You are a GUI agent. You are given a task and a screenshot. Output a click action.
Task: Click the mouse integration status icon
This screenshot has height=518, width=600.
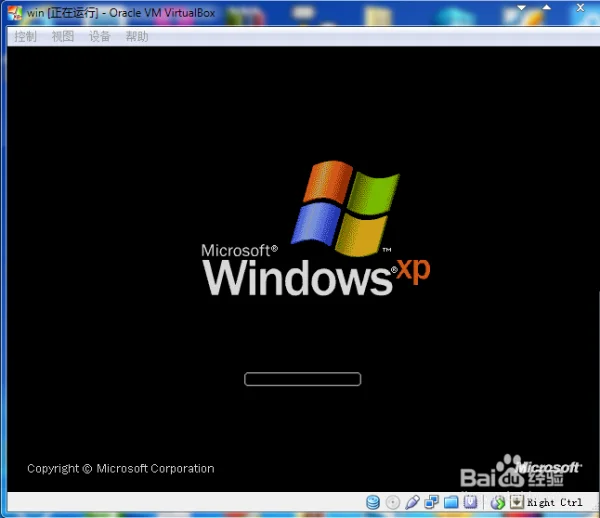tap(497, 502)
